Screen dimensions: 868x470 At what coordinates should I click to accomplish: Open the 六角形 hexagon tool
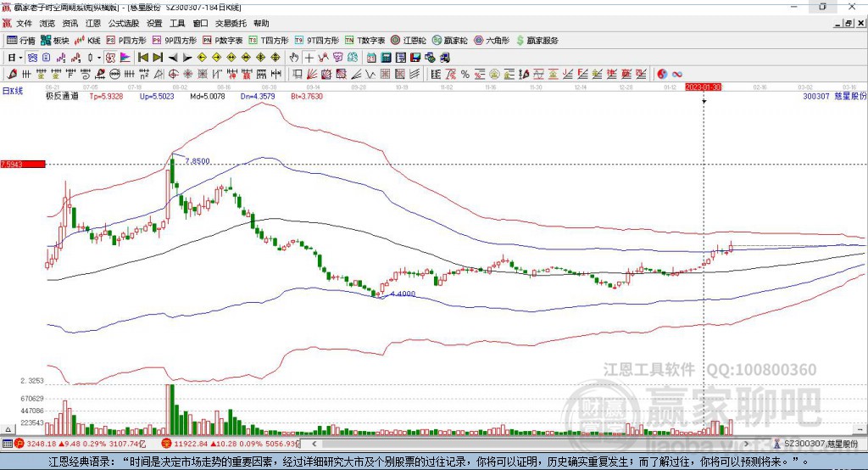(492, 40)
